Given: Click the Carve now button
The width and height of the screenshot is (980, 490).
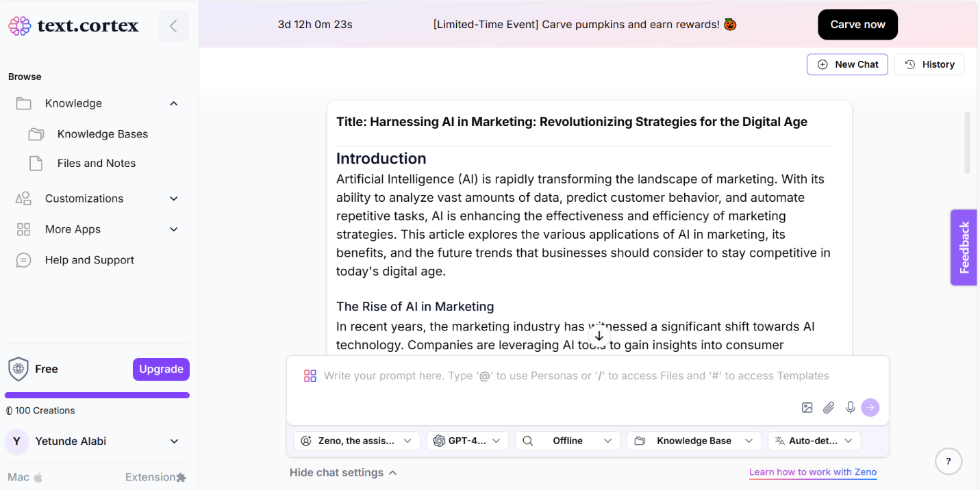Looking at the screenshot, I should point(857,25).
